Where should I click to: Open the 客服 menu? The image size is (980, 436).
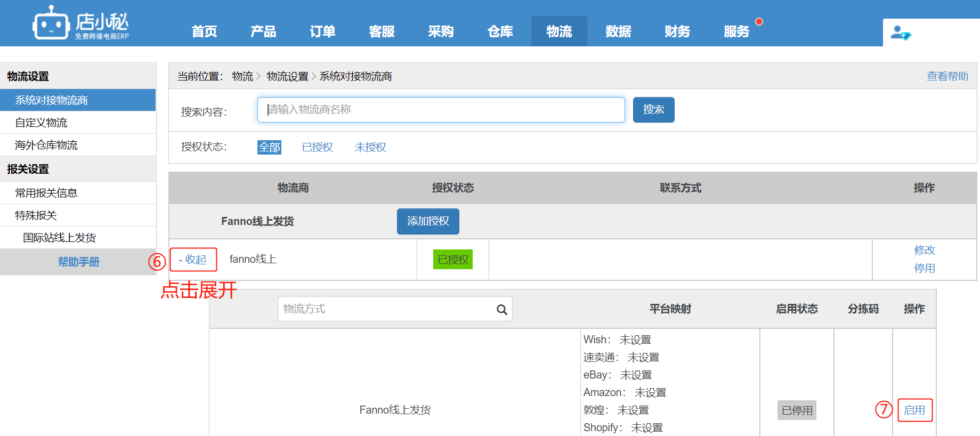point(382,31)
